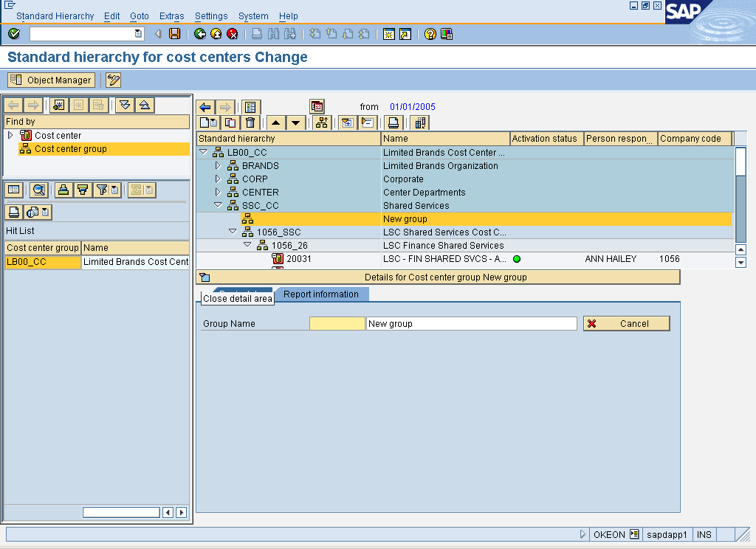Click the green checkmark Enter icon

14,34
